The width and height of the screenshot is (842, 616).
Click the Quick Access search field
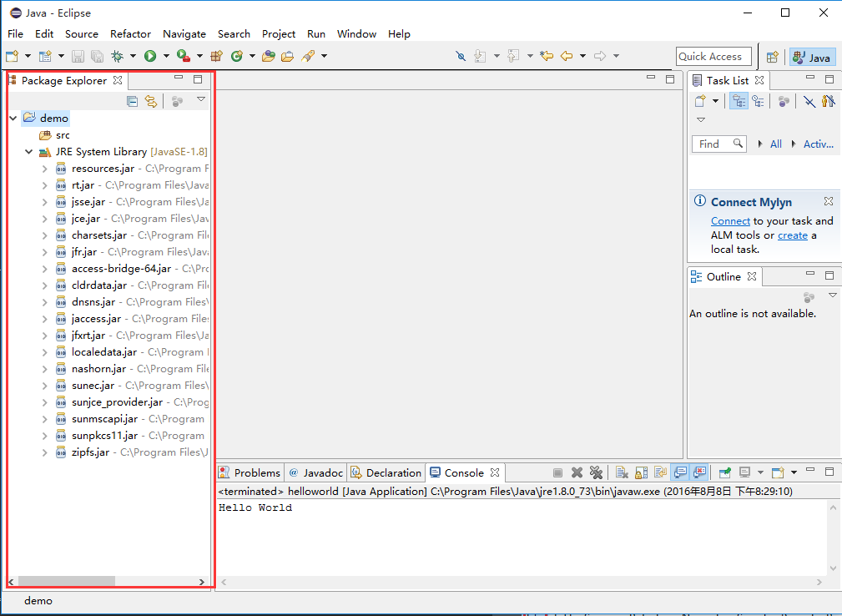coord(713,56)
